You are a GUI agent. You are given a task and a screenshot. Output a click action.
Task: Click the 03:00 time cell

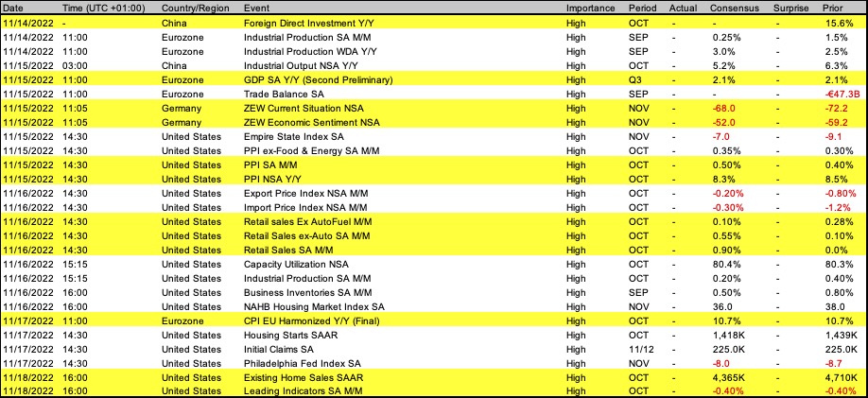(x=74, y=66)
